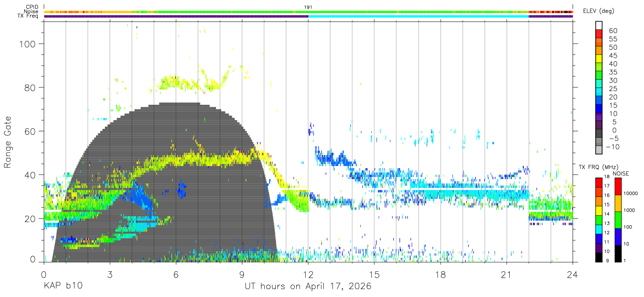Image resolution: width=644 pixels, height=297 pixels.
Task: Click the TX Freq row label
Action: (x=28, y=16)
